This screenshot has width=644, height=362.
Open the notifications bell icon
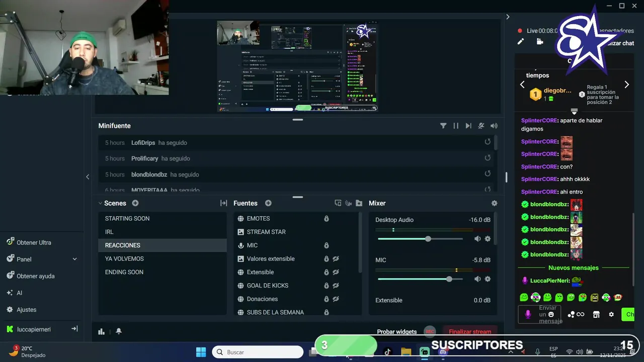(x=119, y=331)
